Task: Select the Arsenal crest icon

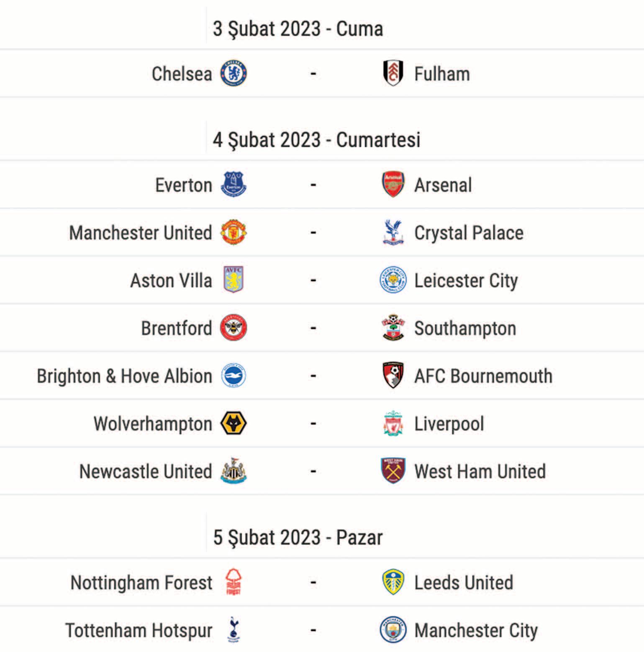Action: click(393, 184)
